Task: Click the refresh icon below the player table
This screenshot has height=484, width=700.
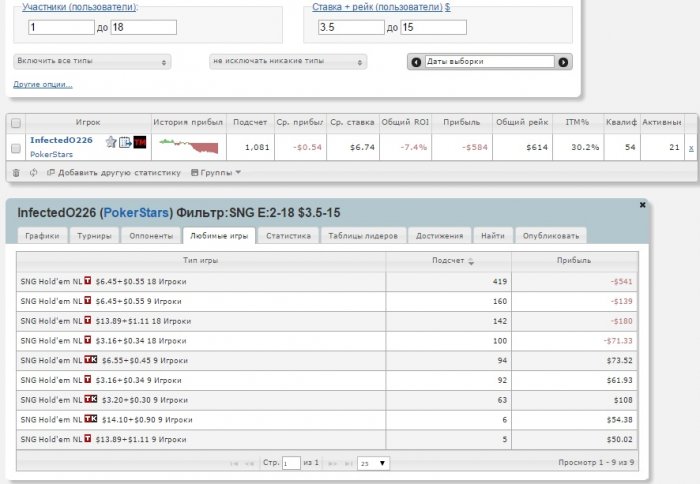Action: [33, 172]
